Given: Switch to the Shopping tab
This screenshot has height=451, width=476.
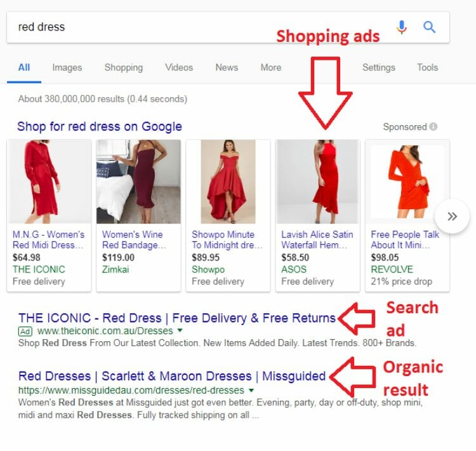Looking at the screenshot, I should [x=124, y=67].
